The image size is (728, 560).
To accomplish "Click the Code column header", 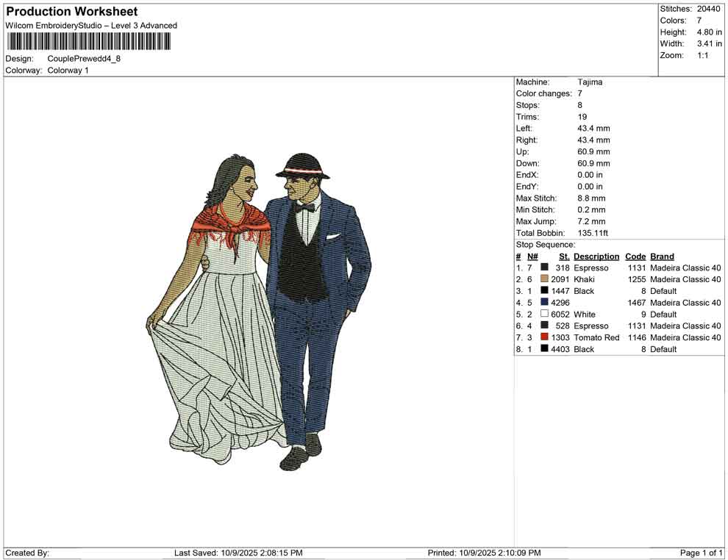I will (635, 256).
